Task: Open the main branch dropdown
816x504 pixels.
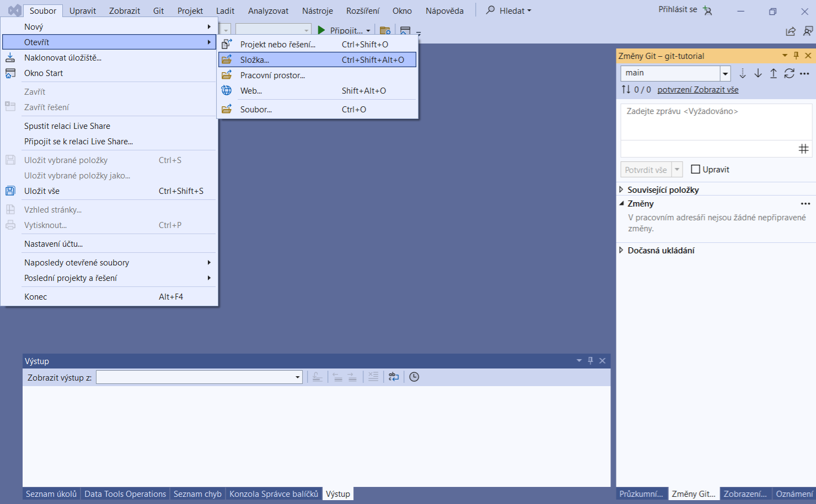Action: [726, 73]
